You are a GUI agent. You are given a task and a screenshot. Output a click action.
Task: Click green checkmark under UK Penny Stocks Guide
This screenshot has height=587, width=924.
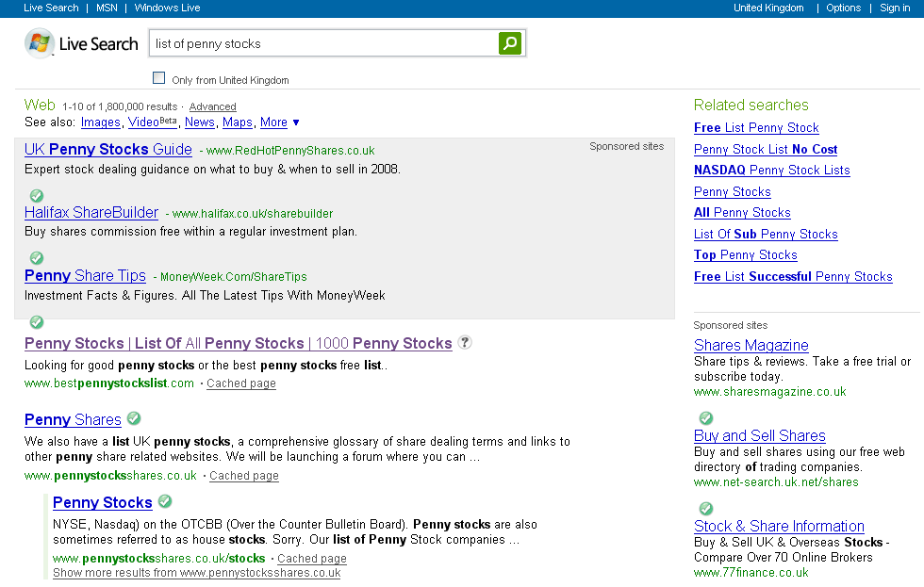click(x=37, y=195)
